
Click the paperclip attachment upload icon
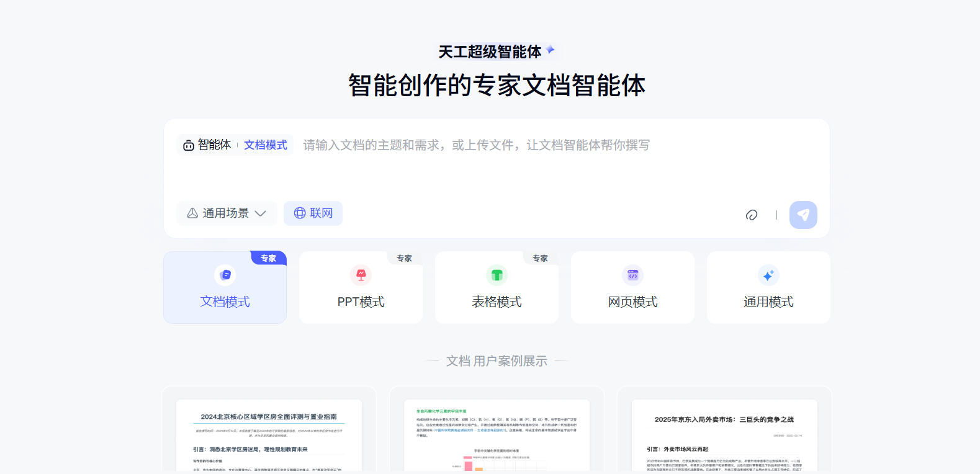tap(752, 215)
